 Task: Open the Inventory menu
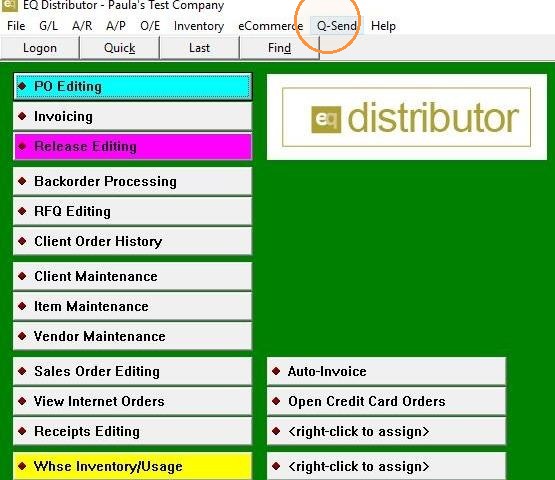pyautogui.click(x=199, y=26)
